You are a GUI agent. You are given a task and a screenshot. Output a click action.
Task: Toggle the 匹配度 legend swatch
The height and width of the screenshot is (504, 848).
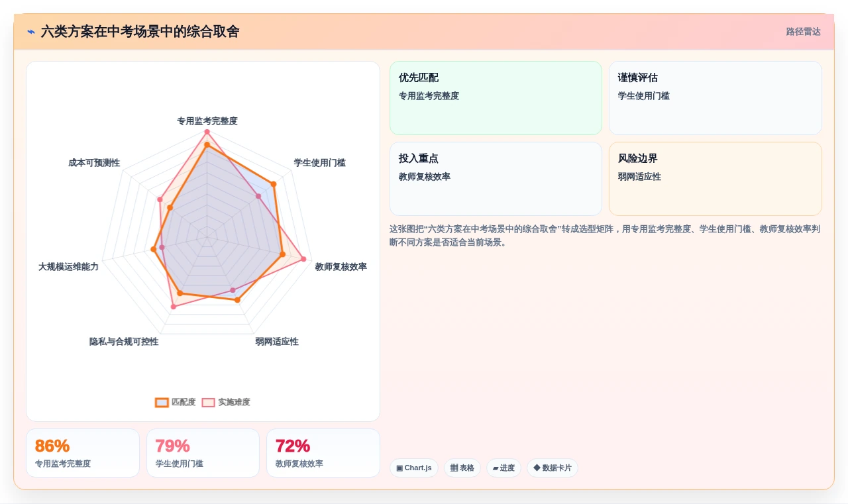[x=162, y=402]
